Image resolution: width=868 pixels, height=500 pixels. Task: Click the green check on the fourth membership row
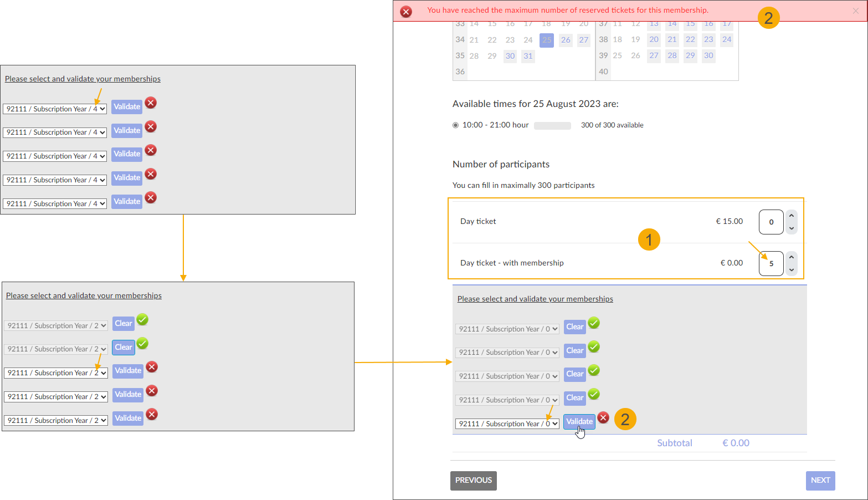pos(594,395)
